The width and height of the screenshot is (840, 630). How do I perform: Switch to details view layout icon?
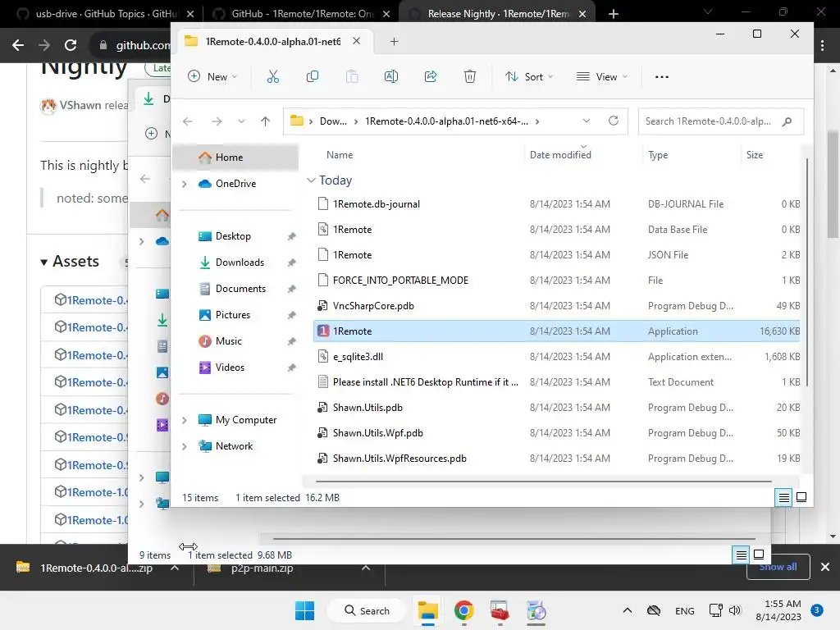click(783, 498)
